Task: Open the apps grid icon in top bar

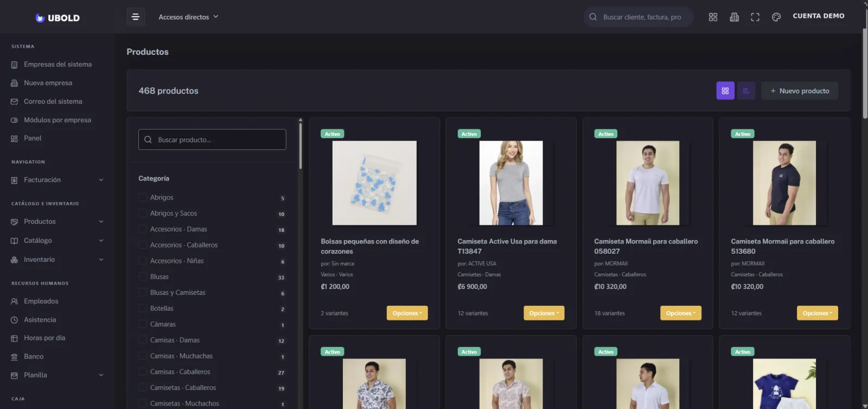Action: (x=713, y=17)
